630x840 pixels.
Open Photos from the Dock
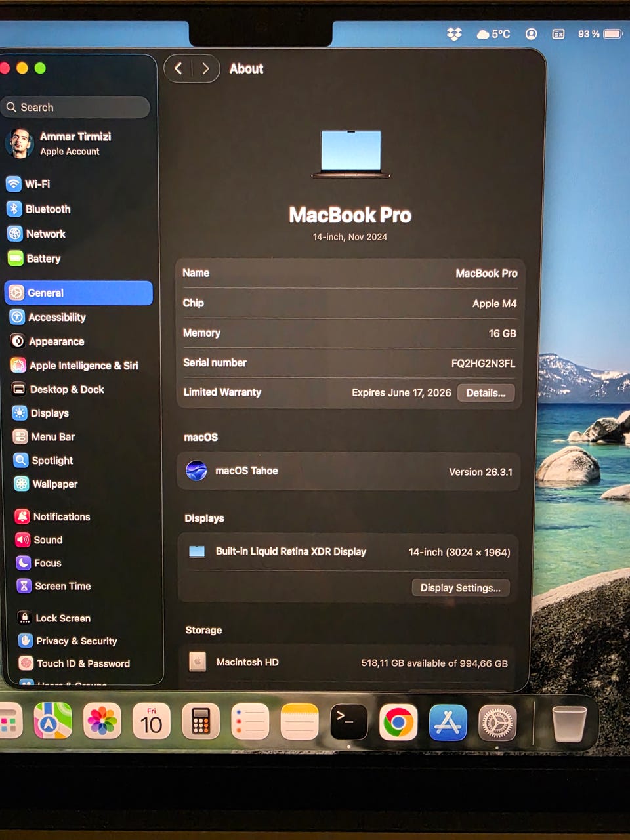(102, 721)
